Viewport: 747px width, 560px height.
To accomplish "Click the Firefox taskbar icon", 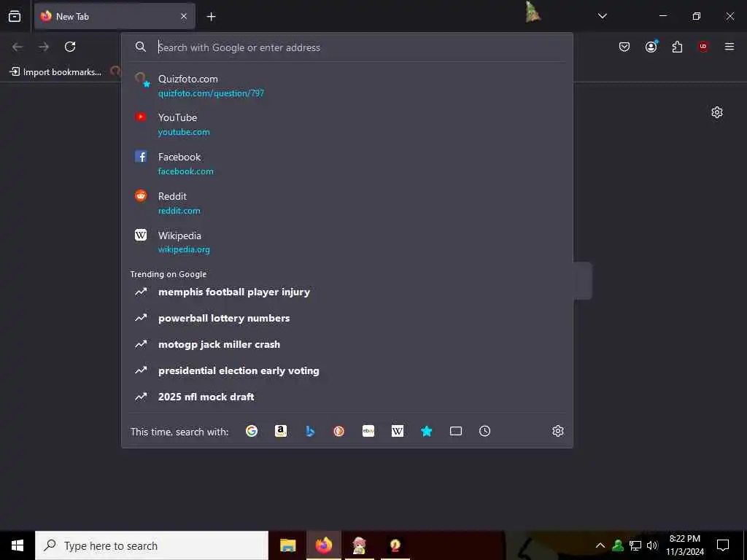I will pos(323,545).
